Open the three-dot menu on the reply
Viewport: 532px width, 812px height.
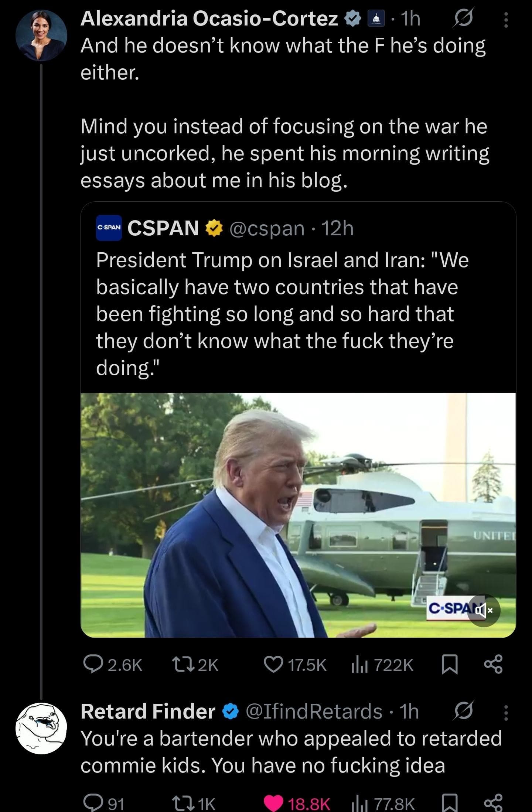[x=506, y=712]
